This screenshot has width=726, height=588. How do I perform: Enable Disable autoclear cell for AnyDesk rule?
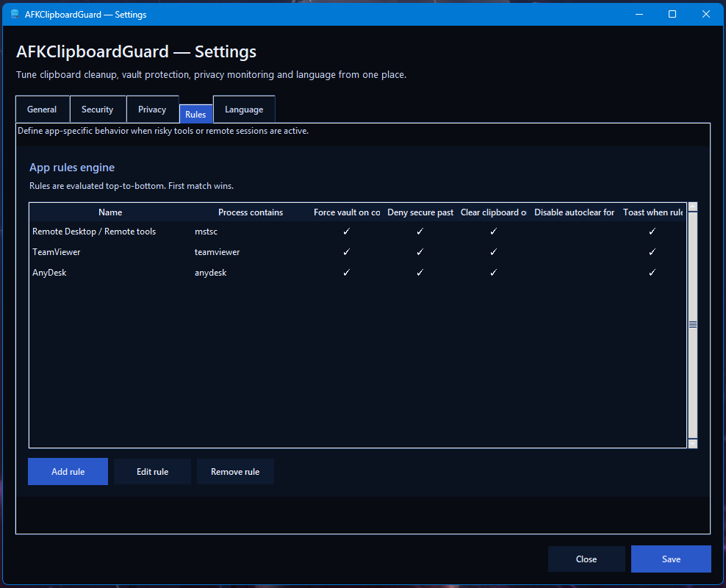574,273
